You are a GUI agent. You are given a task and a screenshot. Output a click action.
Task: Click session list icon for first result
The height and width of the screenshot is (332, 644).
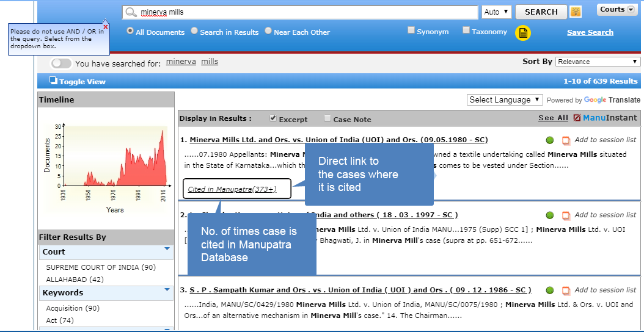(566, 140)
